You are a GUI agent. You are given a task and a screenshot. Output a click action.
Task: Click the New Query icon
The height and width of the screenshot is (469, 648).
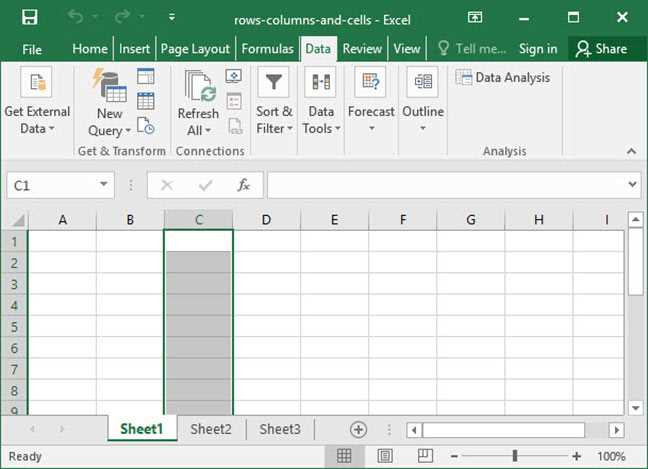[110, 85]
